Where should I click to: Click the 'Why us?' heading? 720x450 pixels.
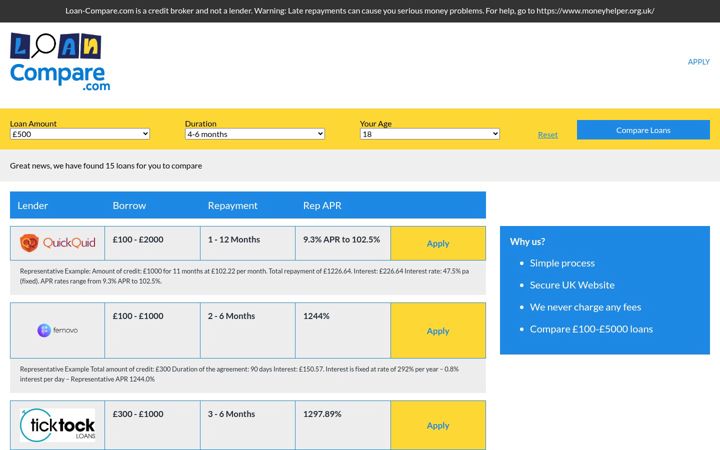pyautogui.click(x=528, y=242)
